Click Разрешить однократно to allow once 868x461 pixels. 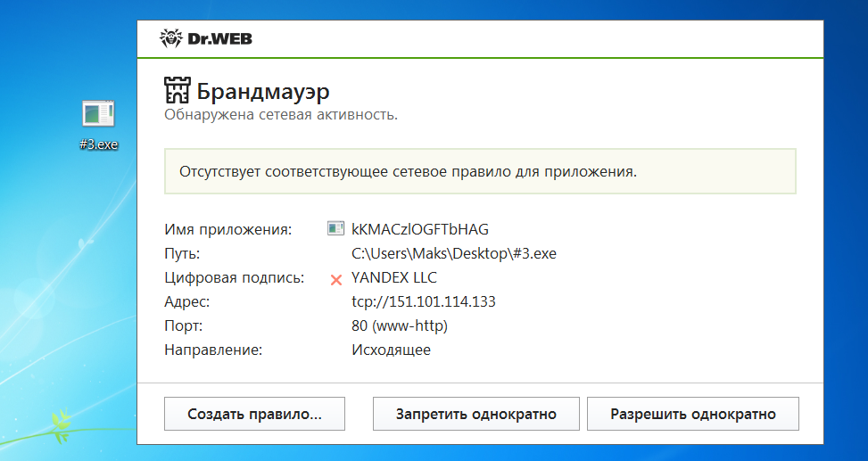[693, 414]
